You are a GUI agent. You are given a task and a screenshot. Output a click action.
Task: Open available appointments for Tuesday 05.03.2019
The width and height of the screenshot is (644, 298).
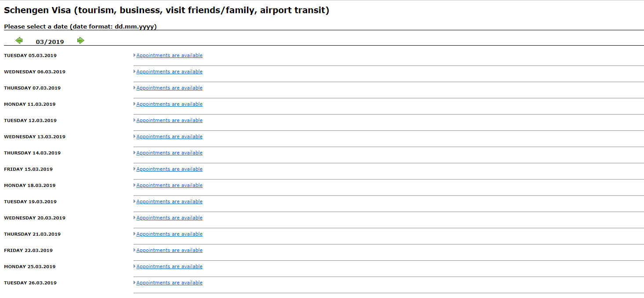tap(170, 55)
